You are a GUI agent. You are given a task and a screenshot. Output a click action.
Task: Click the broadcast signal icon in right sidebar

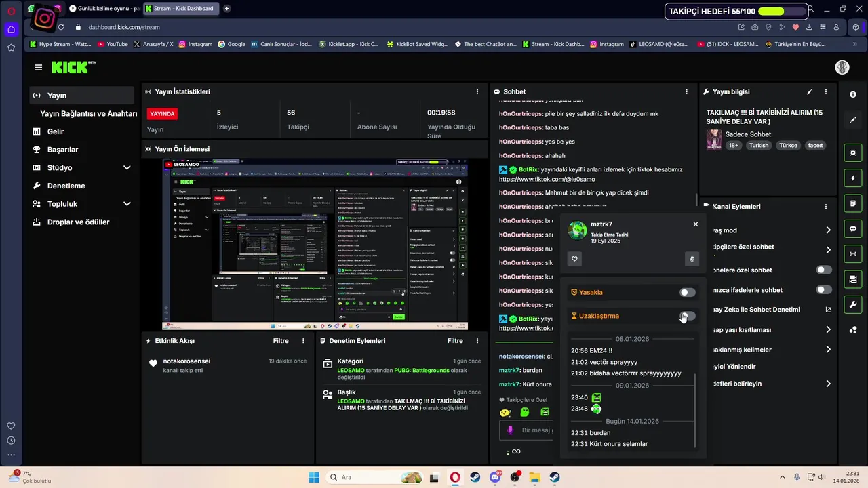pos(853,254)
